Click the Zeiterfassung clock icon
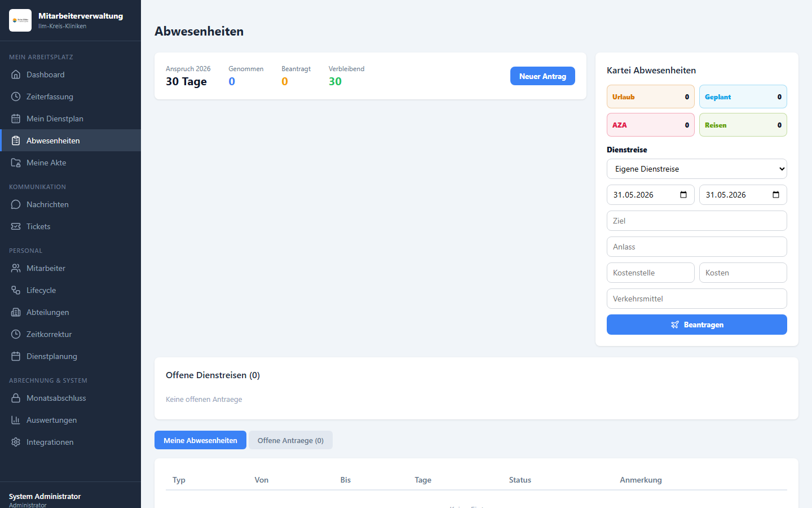Image resolution: width=812 pixels, height=508 pixels. tap(16, 97)
